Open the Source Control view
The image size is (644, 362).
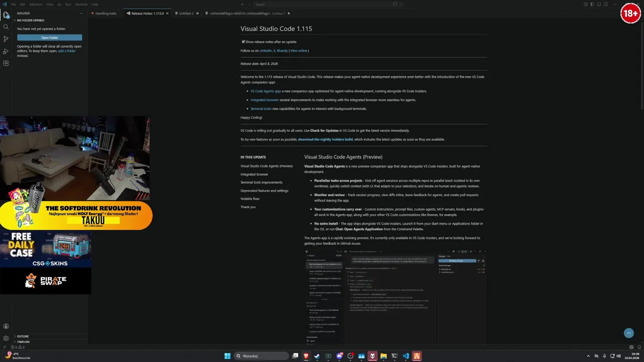[x=6, y=39]
